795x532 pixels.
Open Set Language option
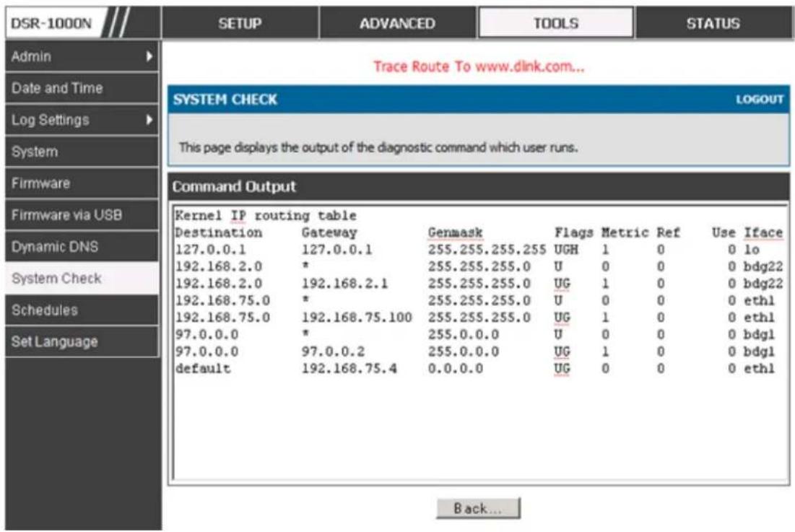point(82,341)
